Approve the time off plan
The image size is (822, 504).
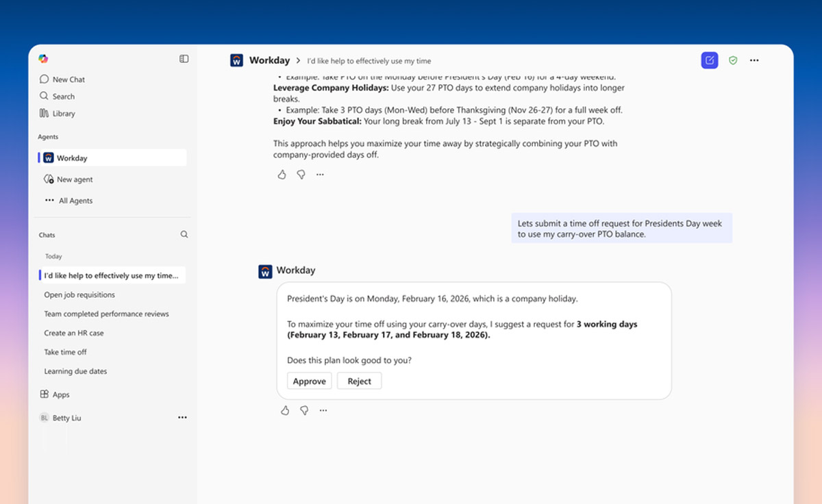click(310, 381)
